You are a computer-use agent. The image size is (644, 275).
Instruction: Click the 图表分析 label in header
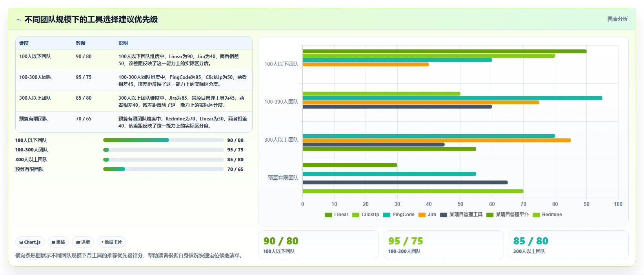click(617, 19)
